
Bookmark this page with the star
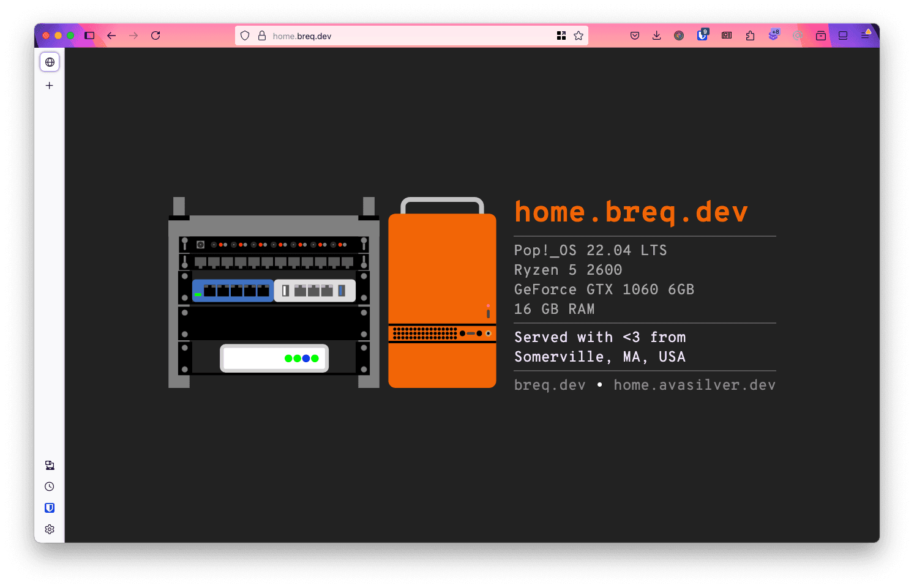click(579, 35)
